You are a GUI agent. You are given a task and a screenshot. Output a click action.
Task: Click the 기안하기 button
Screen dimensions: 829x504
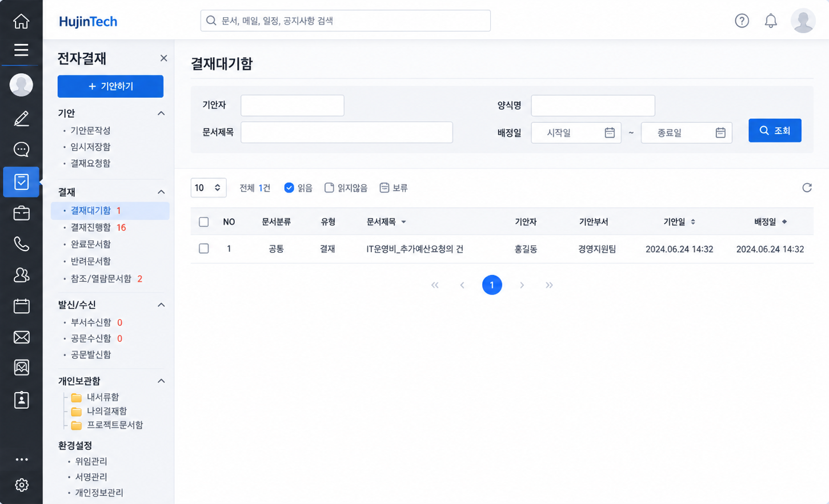pyautogui.click(x=110, y=86)
